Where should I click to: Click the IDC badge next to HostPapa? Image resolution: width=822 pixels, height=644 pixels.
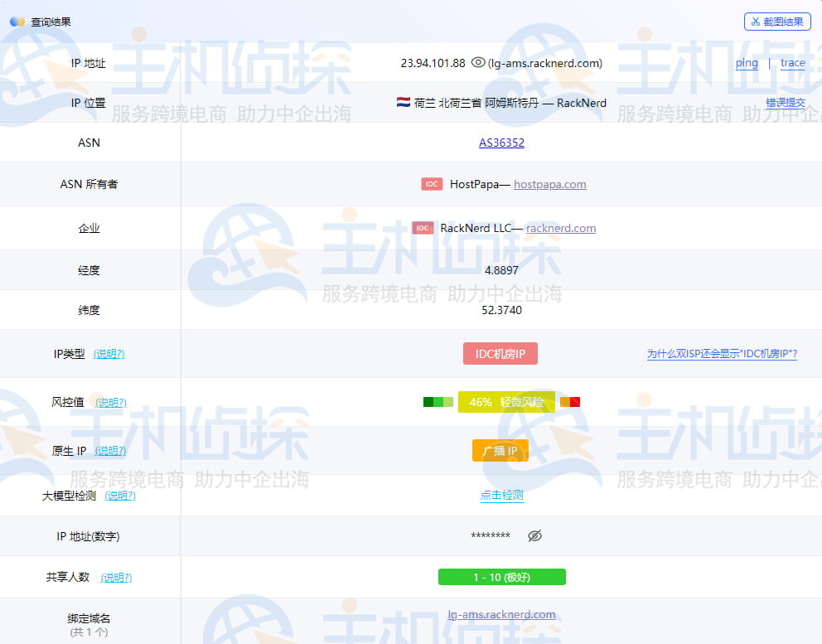click(x=432, y=184)
